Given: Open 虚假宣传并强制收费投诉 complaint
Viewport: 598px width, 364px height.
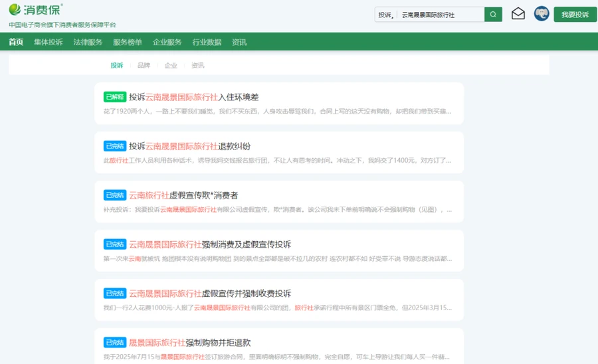Looking at the screenshot, I should coord(210,294).
